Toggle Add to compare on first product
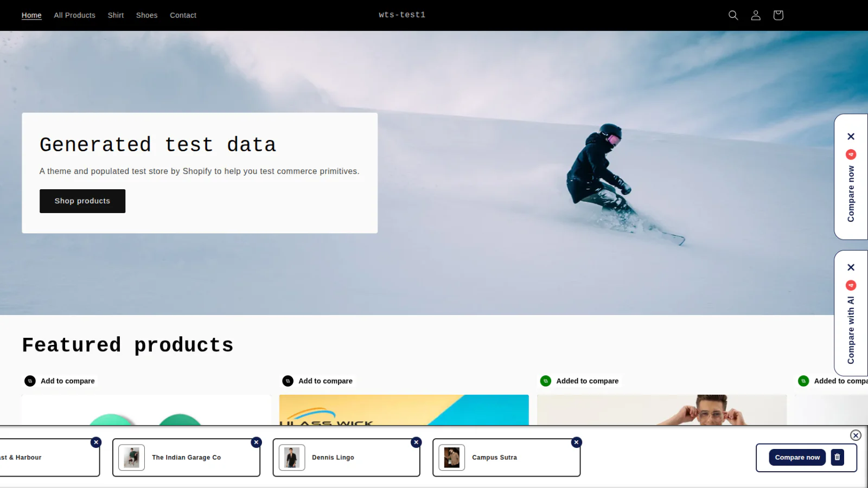This screenshot has height=488, width=868. [60, 381]
